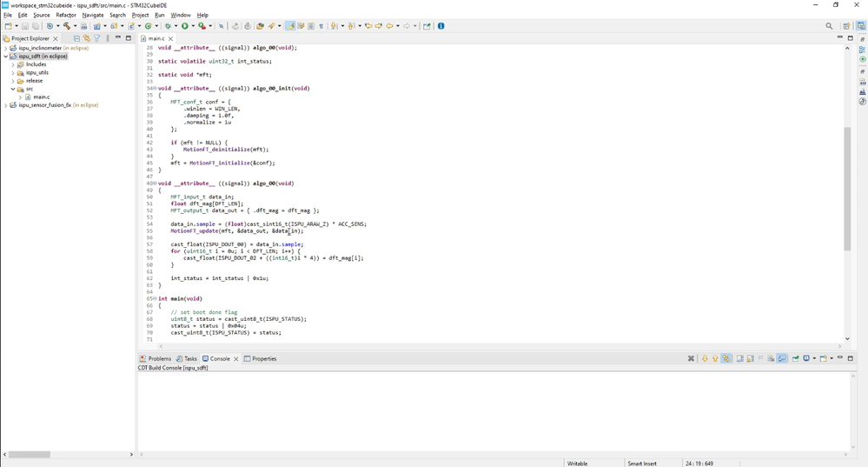Close the main.c editor tab

[x=170, y=39]
